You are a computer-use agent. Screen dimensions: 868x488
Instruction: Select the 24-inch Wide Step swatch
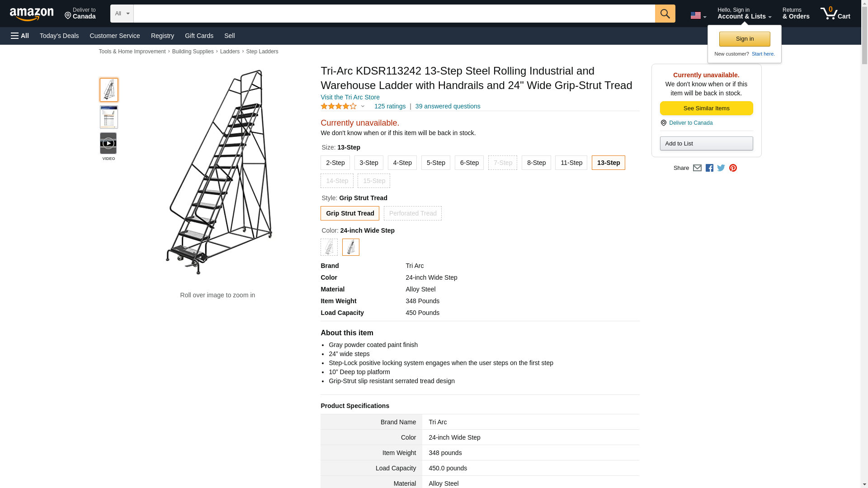coord(350,247)
